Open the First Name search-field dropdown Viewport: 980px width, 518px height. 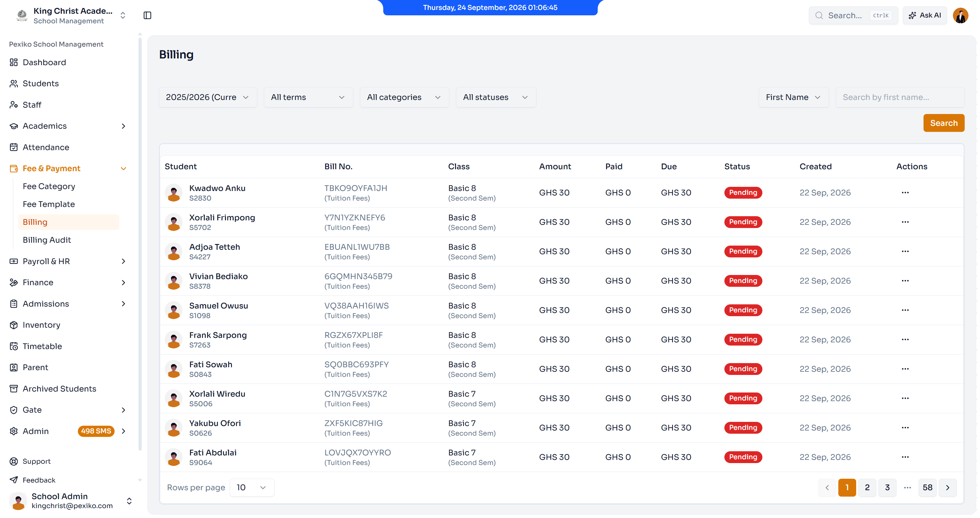click(794, 97)
